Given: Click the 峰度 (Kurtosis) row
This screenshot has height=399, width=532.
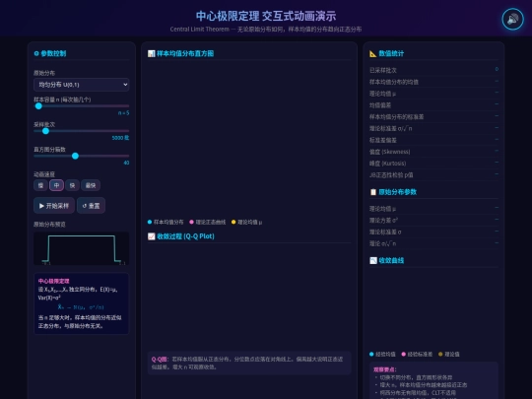Looking at the screenshot, I should click(433, 164).
